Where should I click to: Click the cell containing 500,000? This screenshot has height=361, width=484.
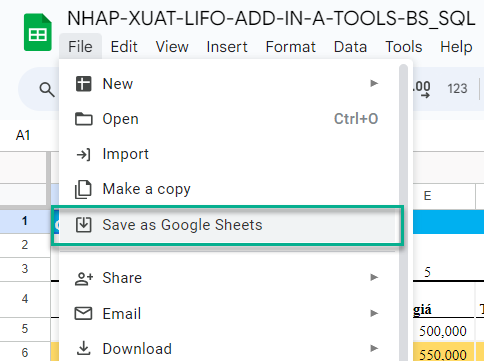(444, 330)
